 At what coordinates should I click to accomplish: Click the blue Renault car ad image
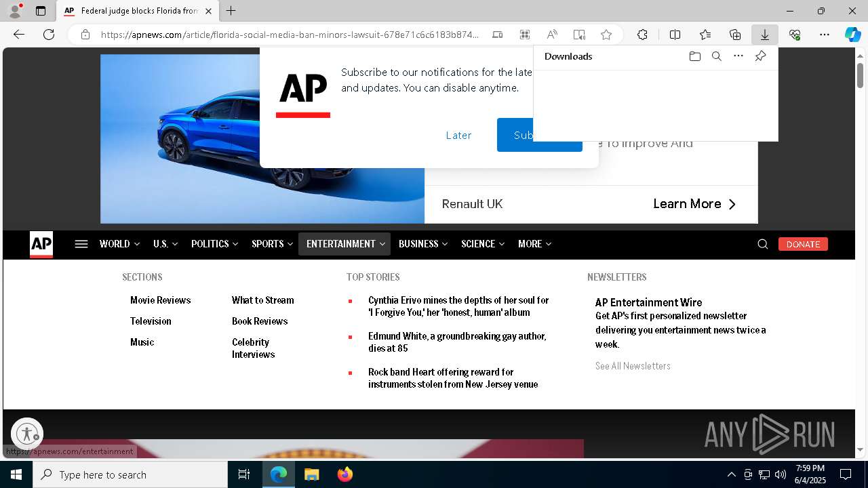(262, 139)
